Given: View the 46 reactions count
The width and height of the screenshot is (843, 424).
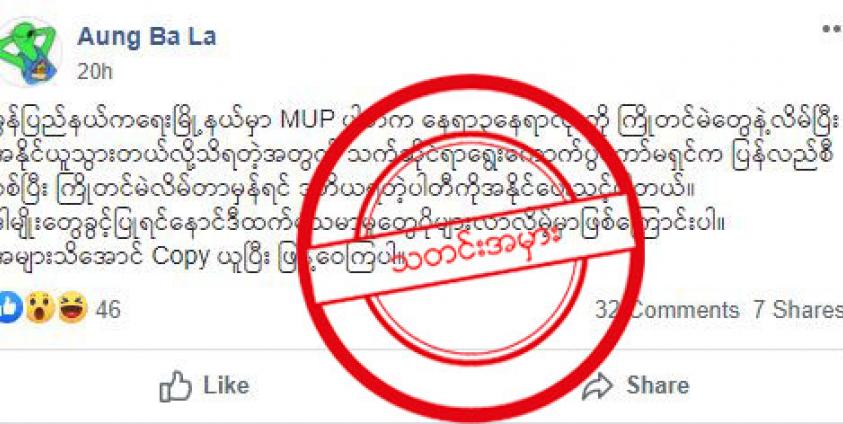Looking at the screenshot, I should tap(108, 310).
